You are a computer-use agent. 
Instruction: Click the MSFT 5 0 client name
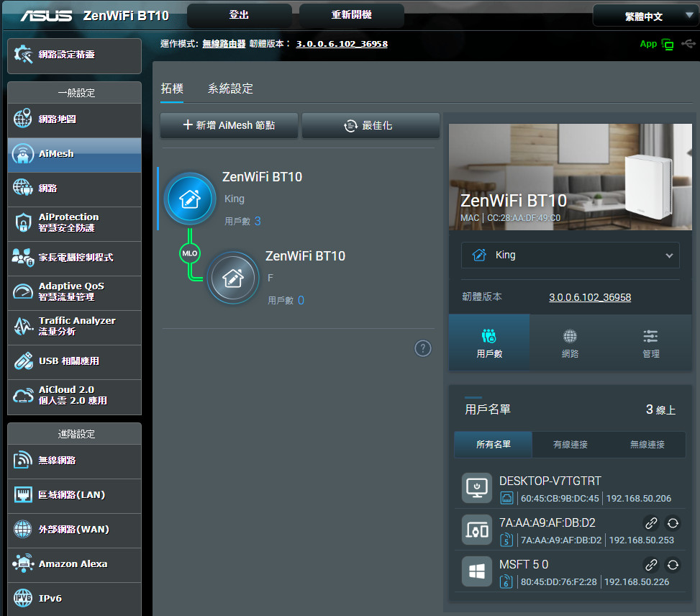524,565
